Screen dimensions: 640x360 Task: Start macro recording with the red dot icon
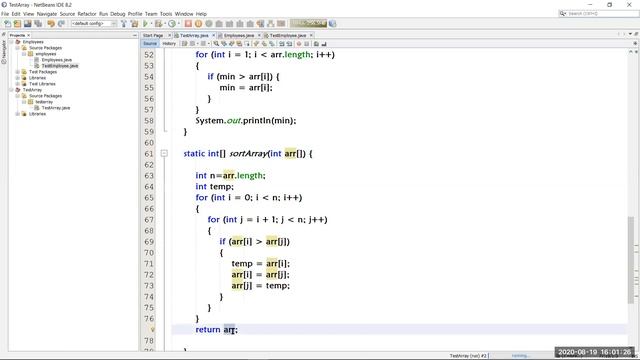(x=298, y=44)
